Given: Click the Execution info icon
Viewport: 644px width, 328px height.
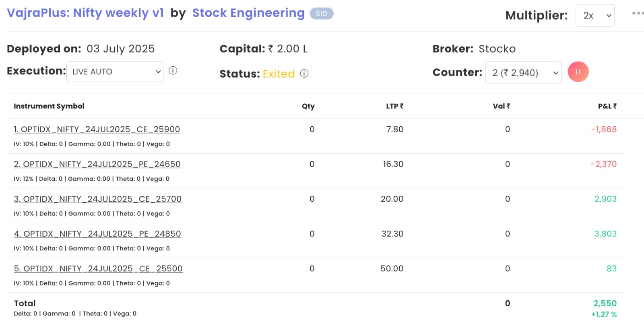Looking at the screenshot, I should coord(173,71).
